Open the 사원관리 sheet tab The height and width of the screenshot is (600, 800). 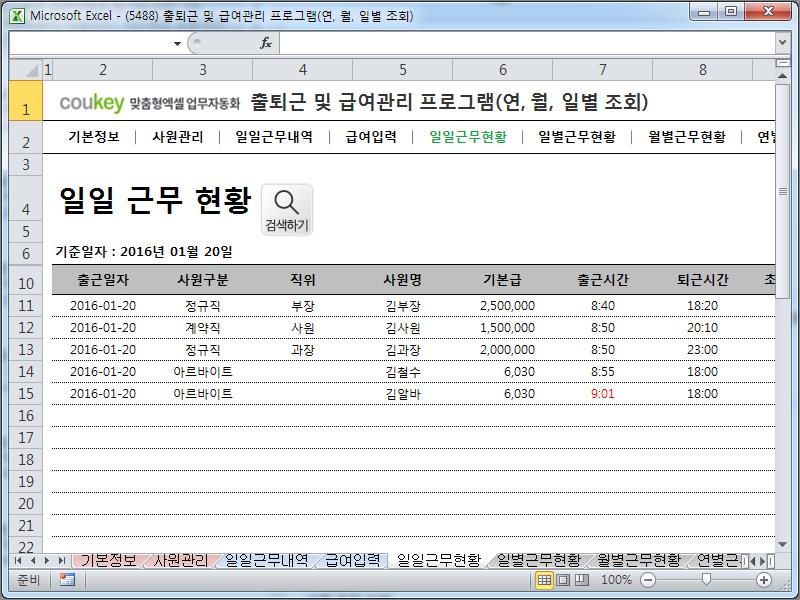tap(181, 560)
